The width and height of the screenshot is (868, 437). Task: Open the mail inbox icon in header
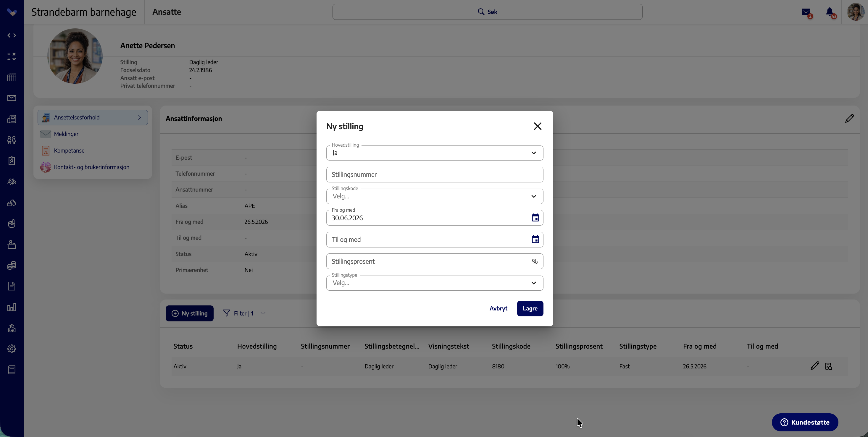(806, 12)
